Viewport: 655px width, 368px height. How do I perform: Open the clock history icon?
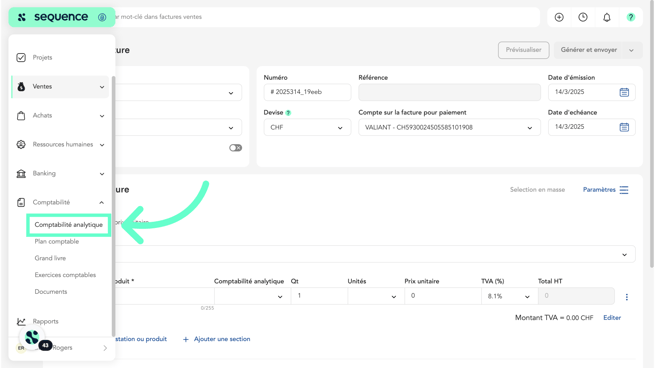point(583,17)
